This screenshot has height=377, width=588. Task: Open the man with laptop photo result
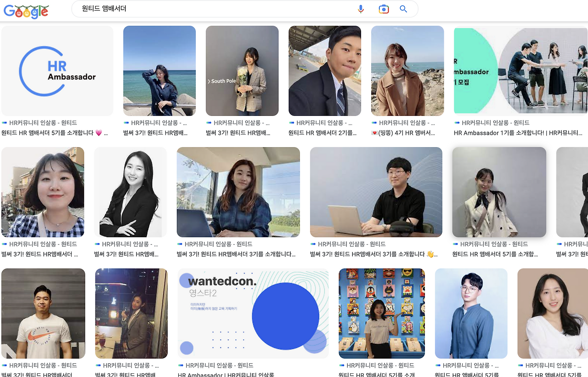tap(376, 192)
